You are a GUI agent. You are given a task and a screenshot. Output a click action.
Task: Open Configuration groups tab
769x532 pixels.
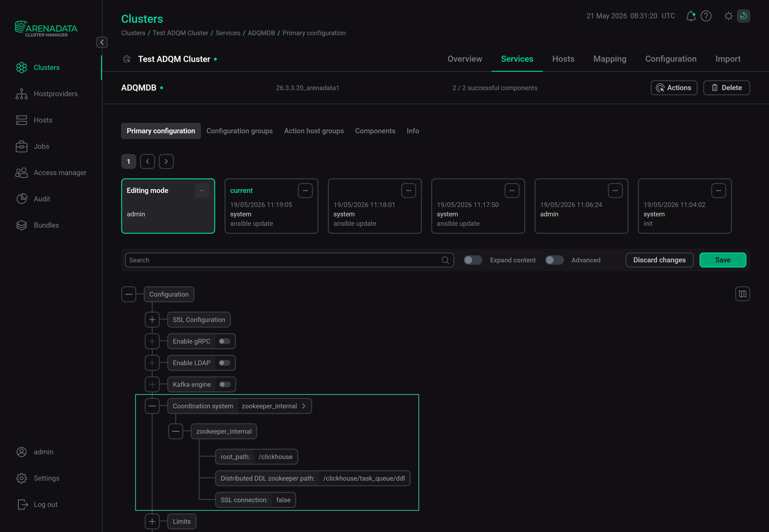click(240, 131)
